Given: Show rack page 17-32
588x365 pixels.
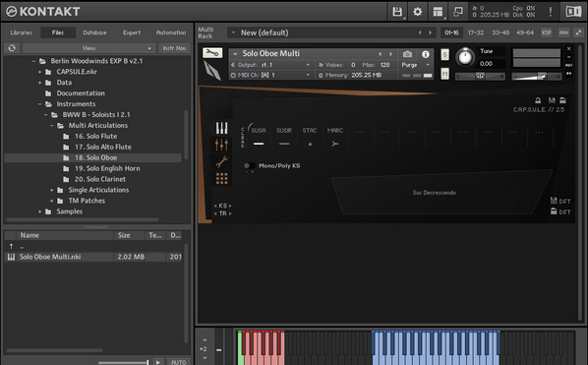Looking at the screenshot, I should (476, 32).
